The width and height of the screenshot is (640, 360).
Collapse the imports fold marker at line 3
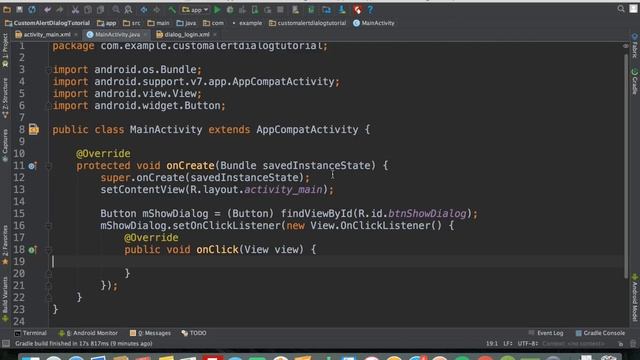tap(48, 70)
